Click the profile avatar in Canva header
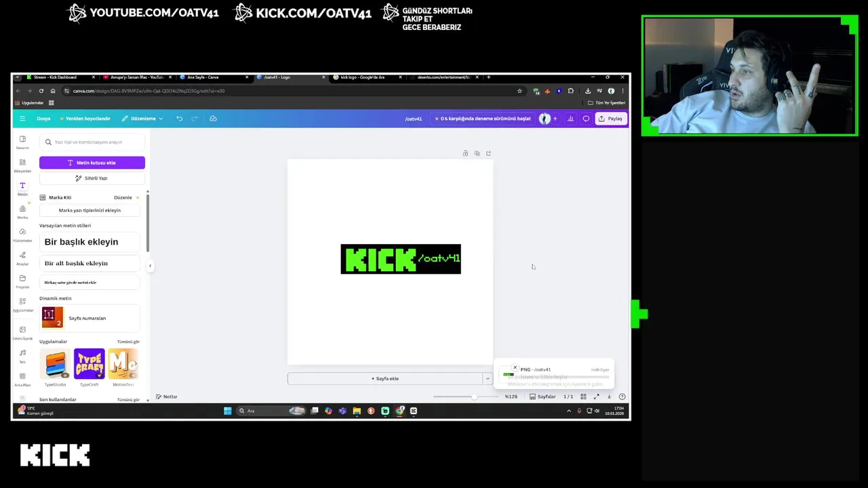Image resolution: width=868 pixels, height=488 pixels. pos(545,119)
